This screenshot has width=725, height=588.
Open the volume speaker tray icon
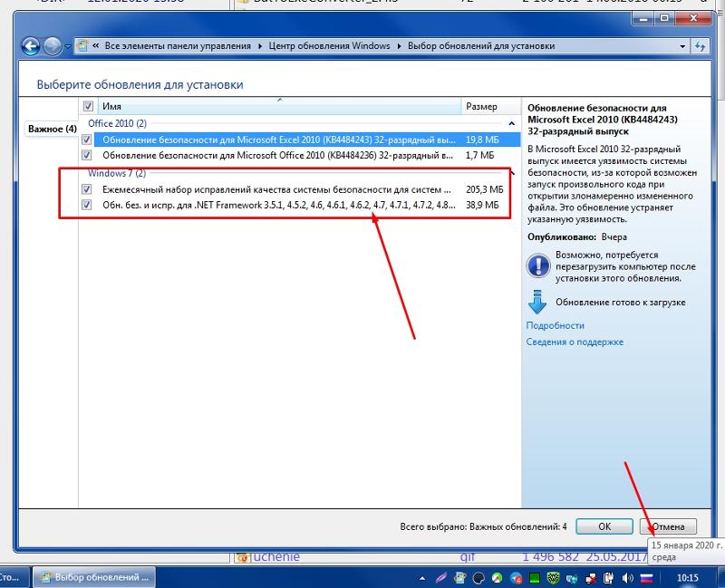click(x=628, y=578)
